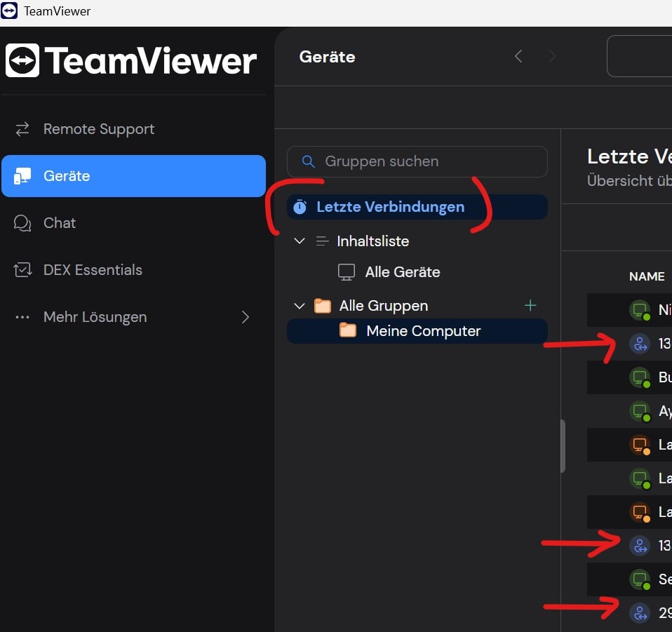Click the Chat speech bubble icon
672x632 pixels.
pos(22,223)
